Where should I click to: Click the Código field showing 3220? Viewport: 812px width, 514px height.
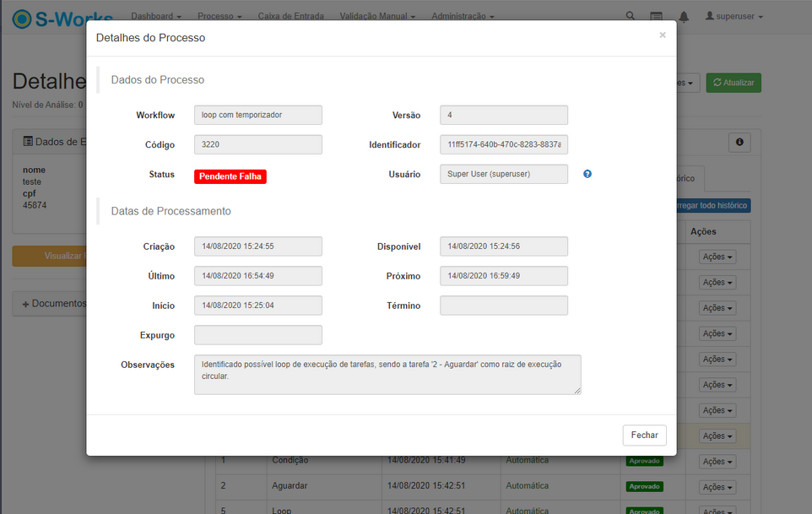click(x=258, y=144)
